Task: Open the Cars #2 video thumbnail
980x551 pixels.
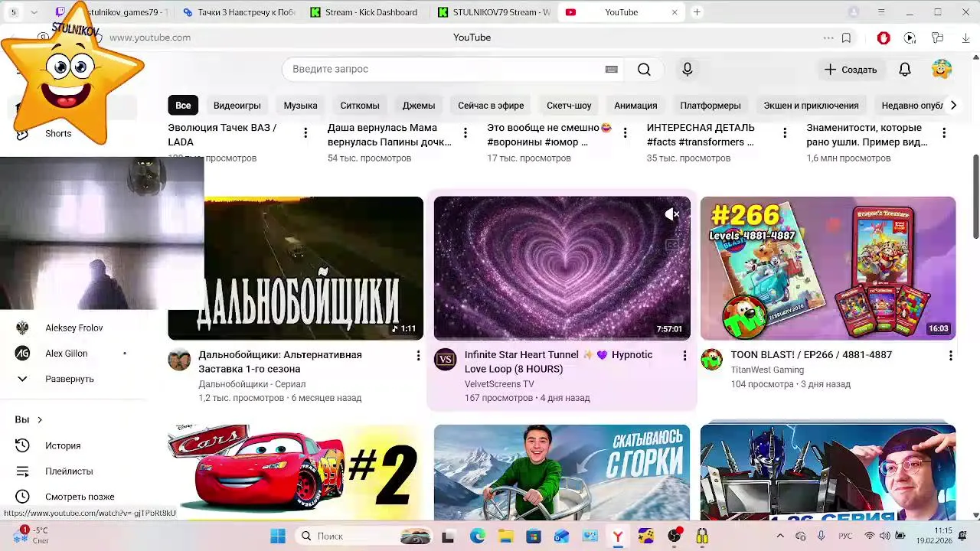Action: click(296, 472)
